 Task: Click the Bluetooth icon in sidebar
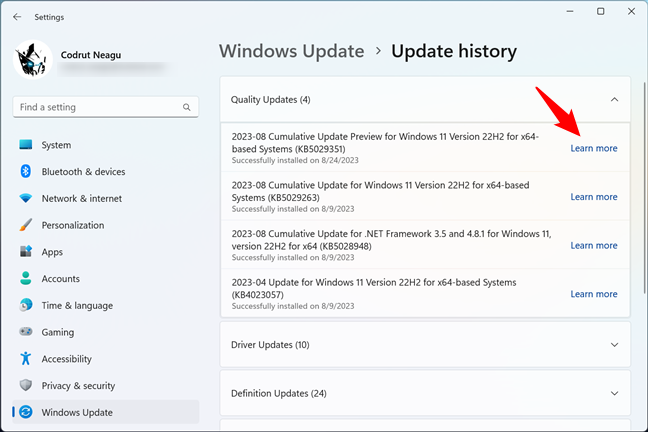26,171
